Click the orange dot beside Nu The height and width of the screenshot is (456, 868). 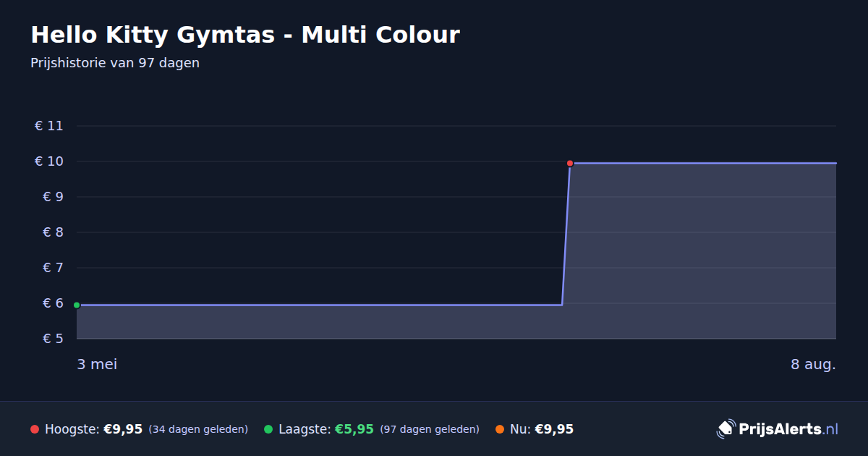click(x=500, y=429)
